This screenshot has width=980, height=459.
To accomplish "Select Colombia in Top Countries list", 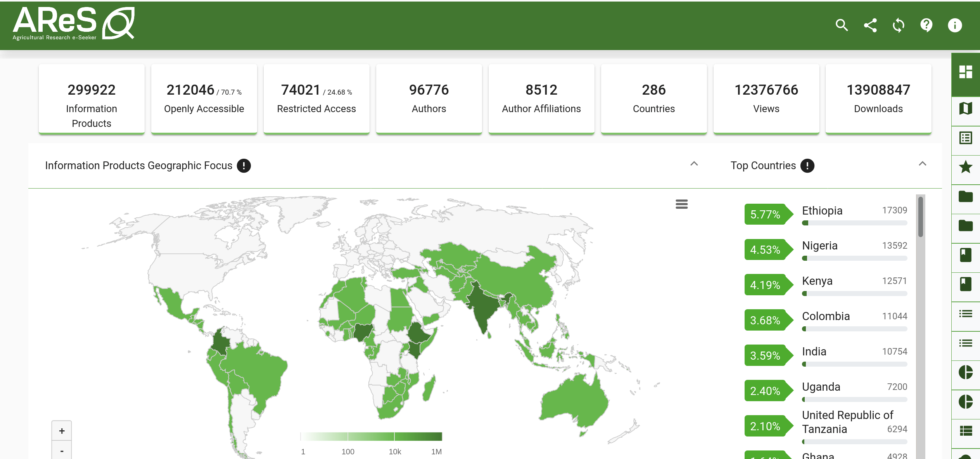I will pos(826,316).
